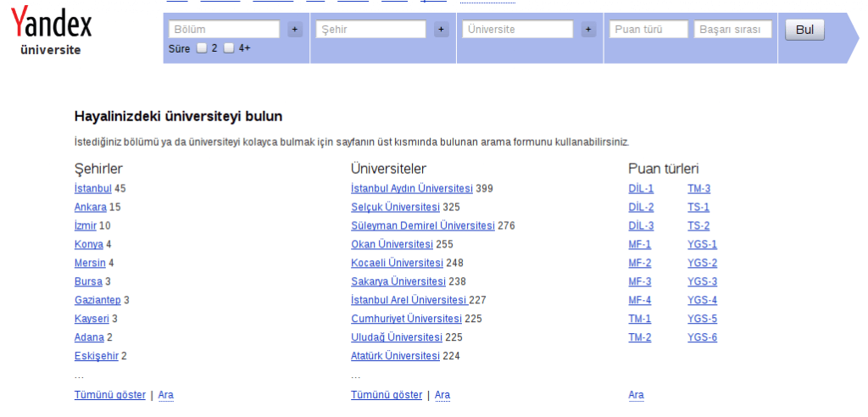
Task: Select the TM-2 score type
Action: (x=640, y=336)
